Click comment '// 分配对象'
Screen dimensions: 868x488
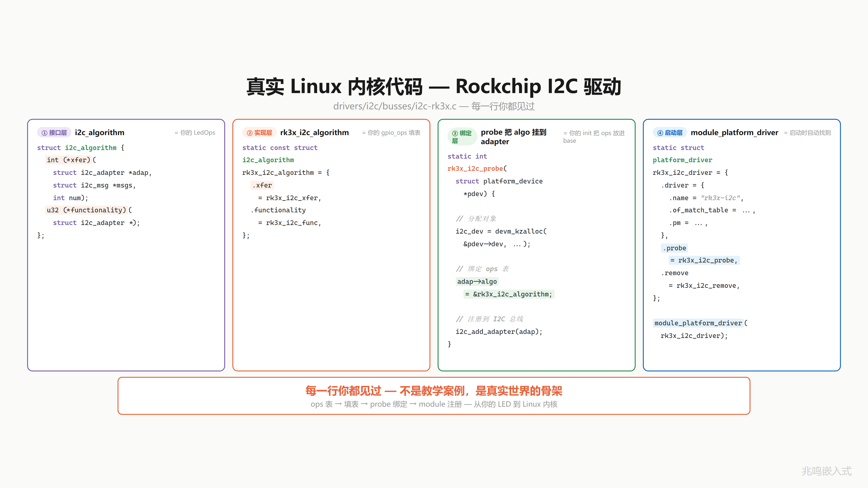click(x=476, y=218)
